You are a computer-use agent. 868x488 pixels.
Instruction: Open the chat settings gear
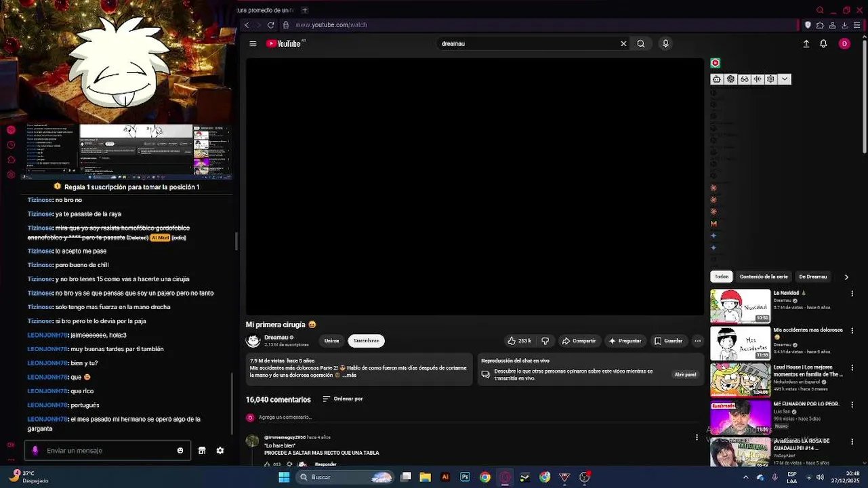[220, 451]
